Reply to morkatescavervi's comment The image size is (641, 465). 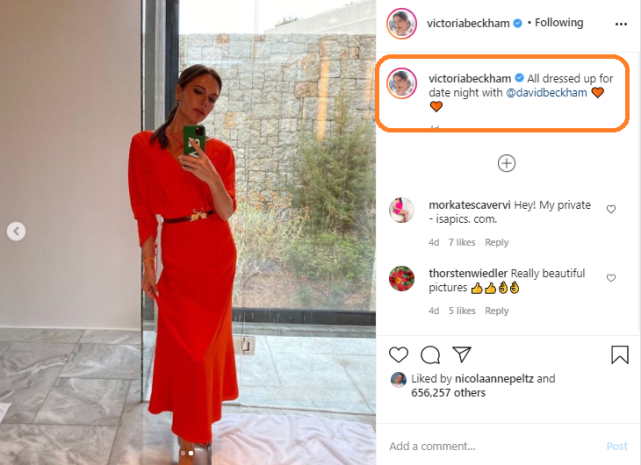click(497, 243)
